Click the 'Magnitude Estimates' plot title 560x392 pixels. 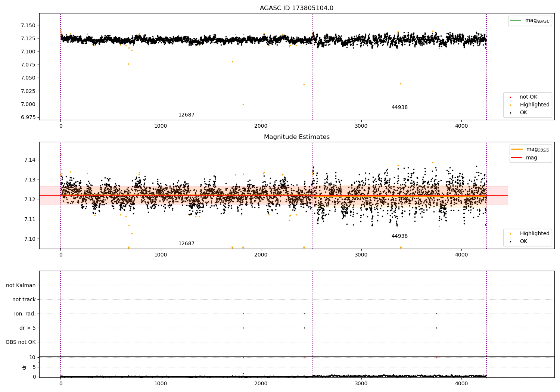[296, 137]
